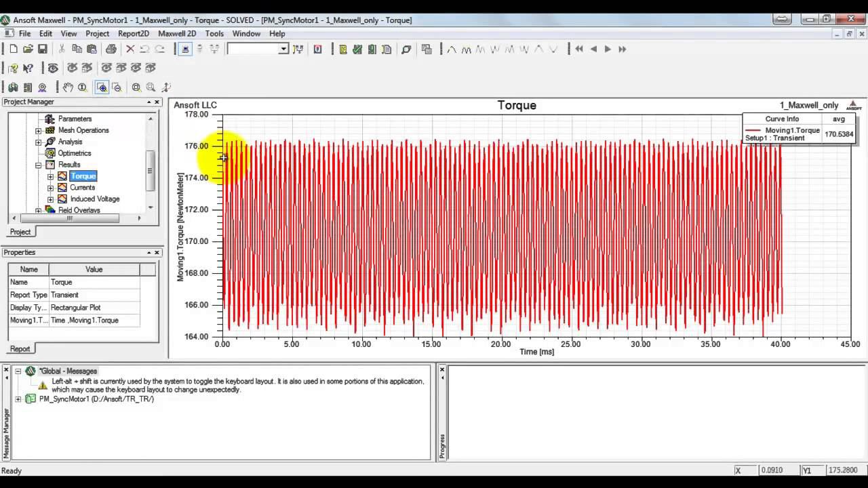
Task: Expand the Field Overlays tree node
Action: point(39,211)
